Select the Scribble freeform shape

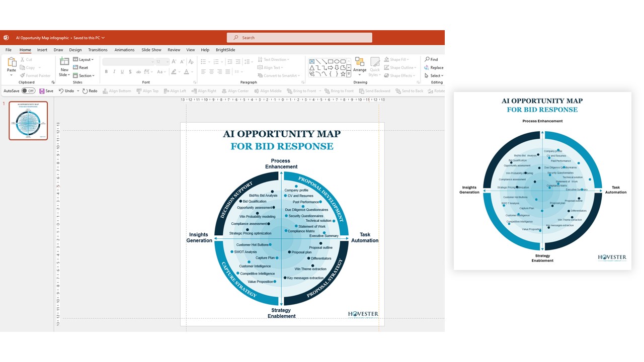[x=312, y=74]
